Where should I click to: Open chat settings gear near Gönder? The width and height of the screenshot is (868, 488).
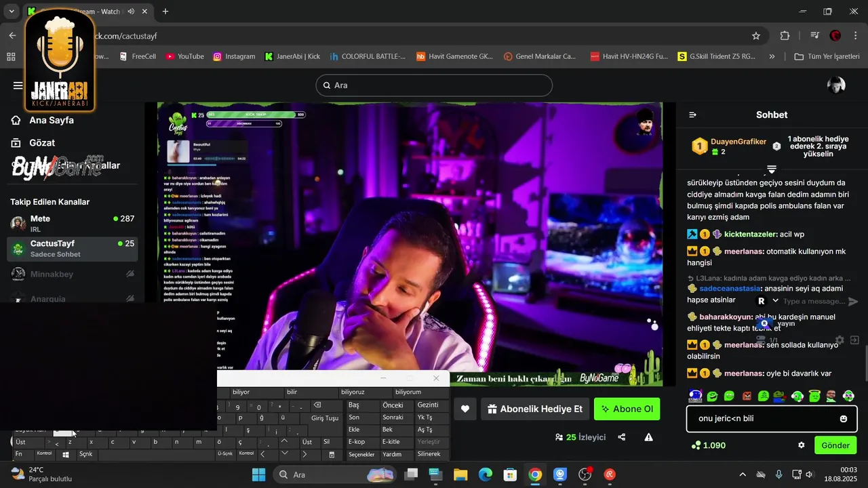click(x=801, y=445)
